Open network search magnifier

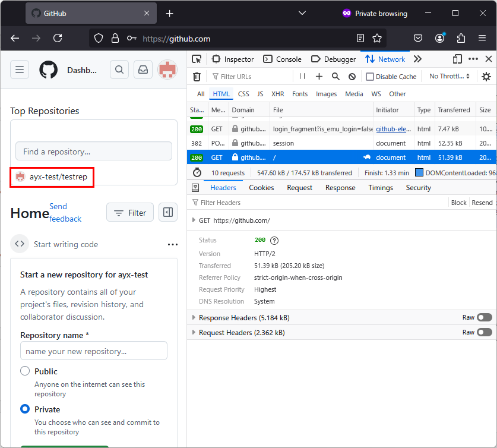[x=335, y=77]
